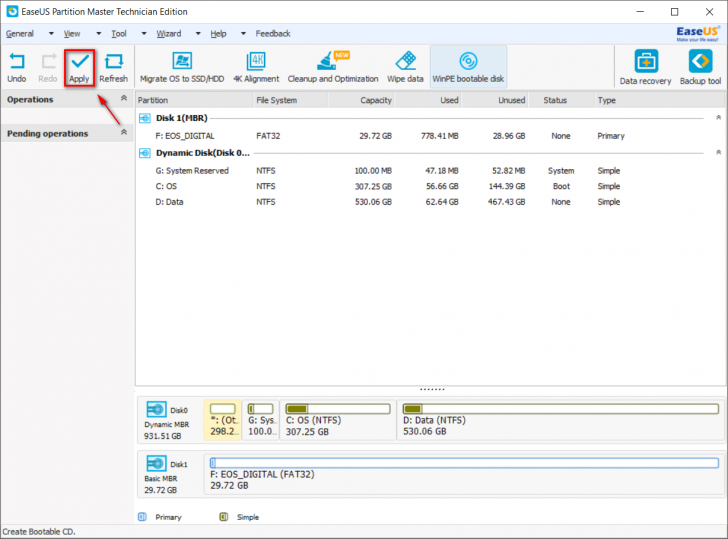Click the dotted splitter above disk map
This screenshot has height=539, width=728.
tap(432, 390)
